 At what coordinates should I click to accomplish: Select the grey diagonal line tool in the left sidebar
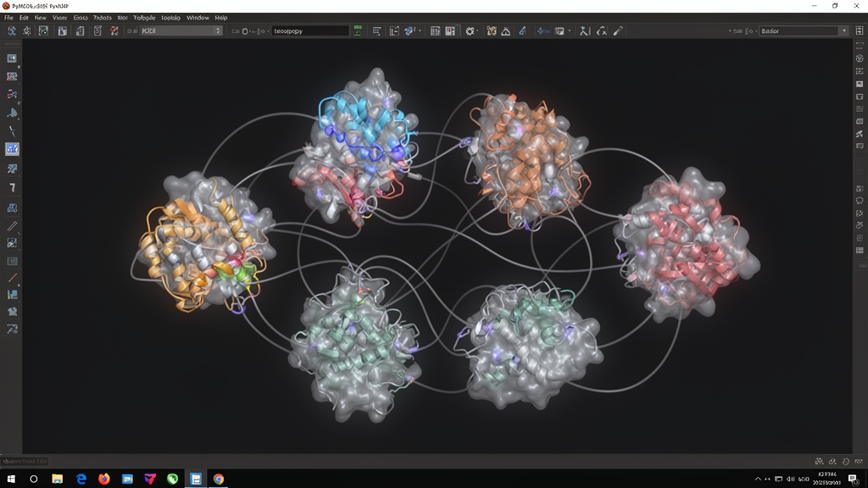coord(12,226)
